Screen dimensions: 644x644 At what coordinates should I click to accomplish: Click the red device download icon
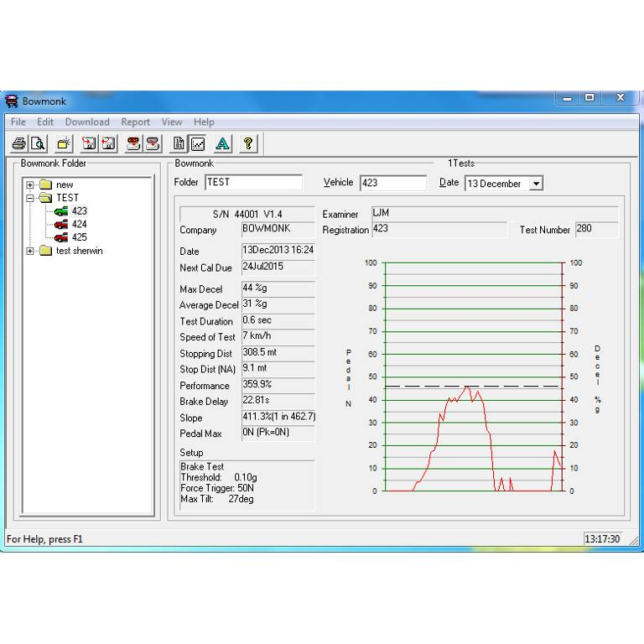point(133,143)
